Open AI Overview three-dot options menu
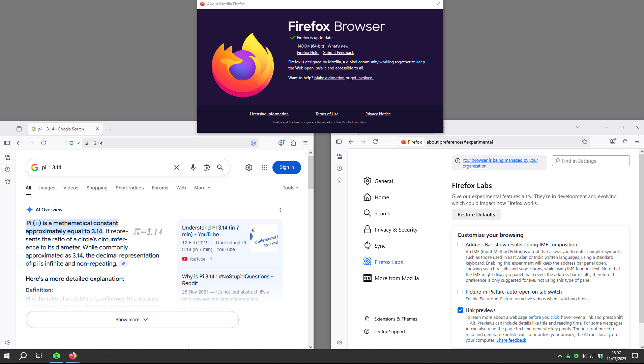 280,210
